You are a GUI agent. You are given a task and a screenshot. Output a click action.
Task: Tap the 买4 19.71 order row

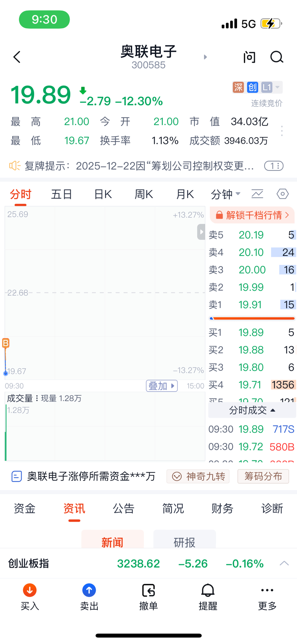(x=252, y=385)
